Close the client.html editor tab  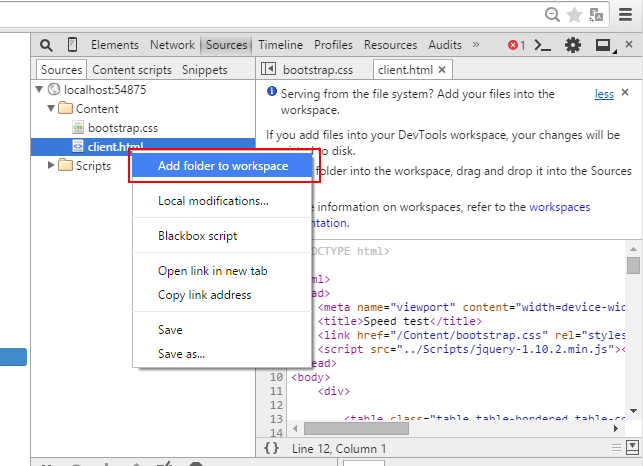(x=442, y=70)
